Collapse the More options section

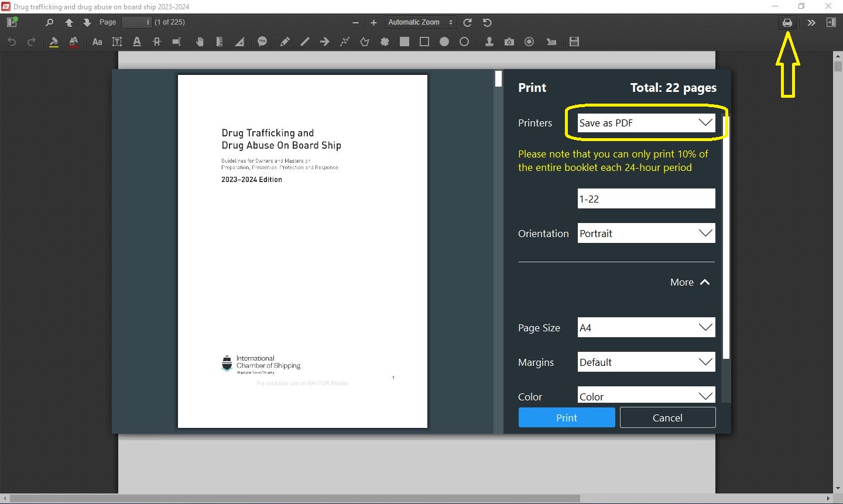690,282
